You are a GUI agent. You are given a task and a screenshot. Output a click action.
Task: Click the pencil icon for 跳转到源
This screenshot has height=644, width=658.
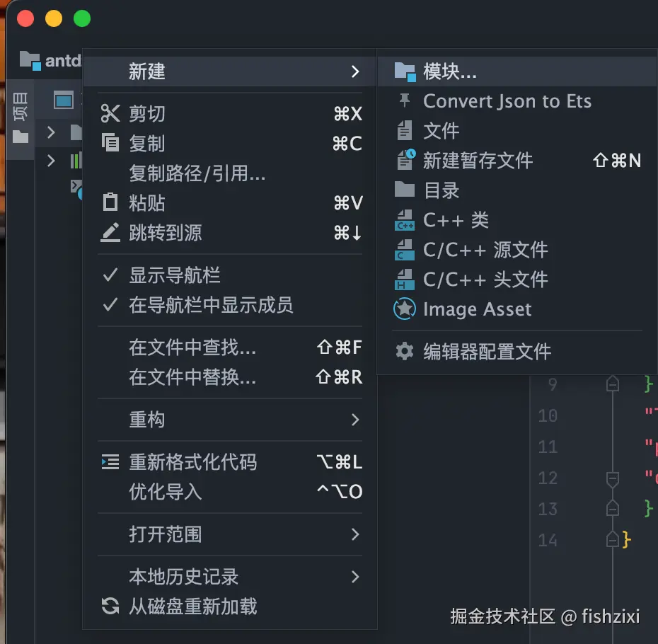(x=110, y=232)
